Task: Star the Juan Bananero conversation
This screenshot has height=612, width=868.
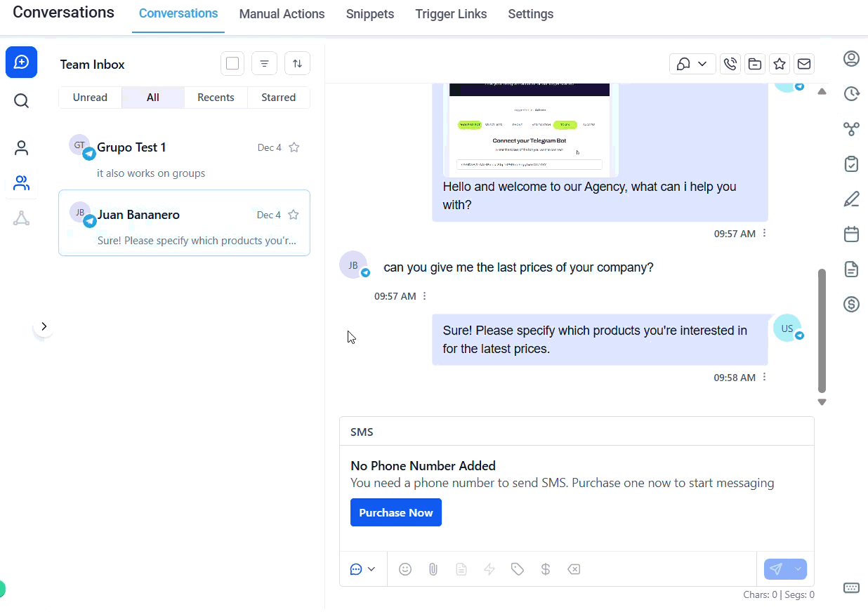Action: [294, 215]
